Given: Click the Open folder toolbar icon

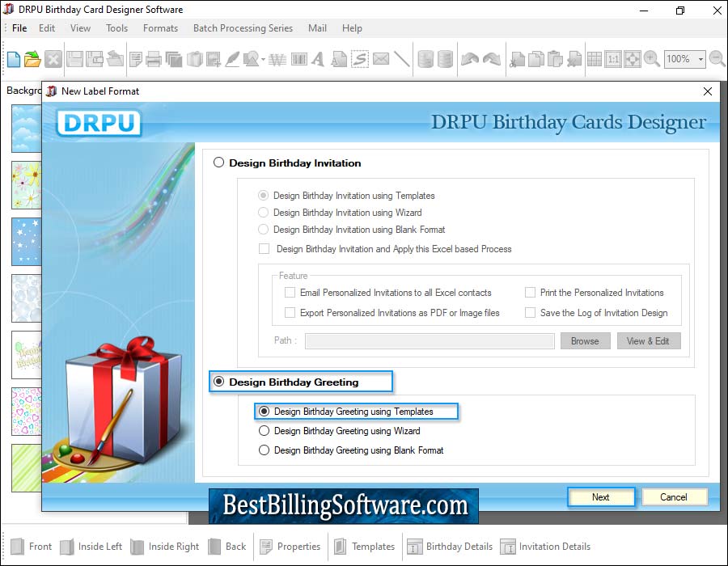Looking at the screenshot, I should [x=32, y=59].
